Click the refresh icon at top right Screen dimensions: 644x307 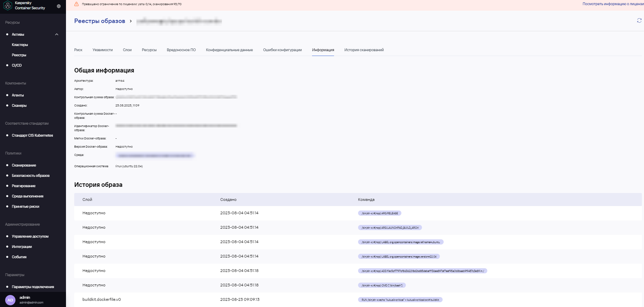tap(639, 21)
